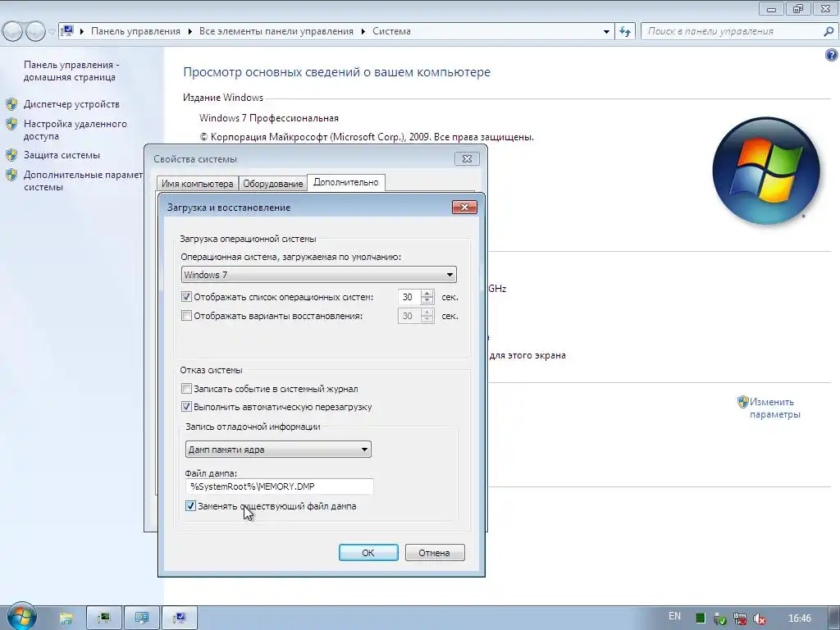The height and width of the screenshot is (630, 840).
Task: Go back with the navigation arrow
Action: click(13, 32)
